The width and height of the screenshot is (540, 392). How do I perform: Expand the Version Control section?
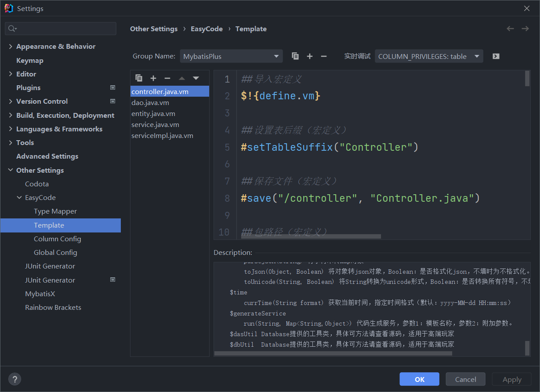11,102
